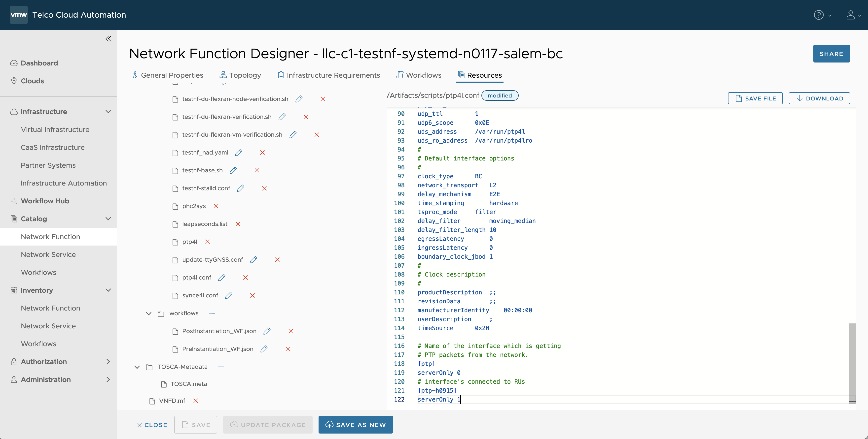
Task: Open Clouds in sidebar
Action: (32, 81)
